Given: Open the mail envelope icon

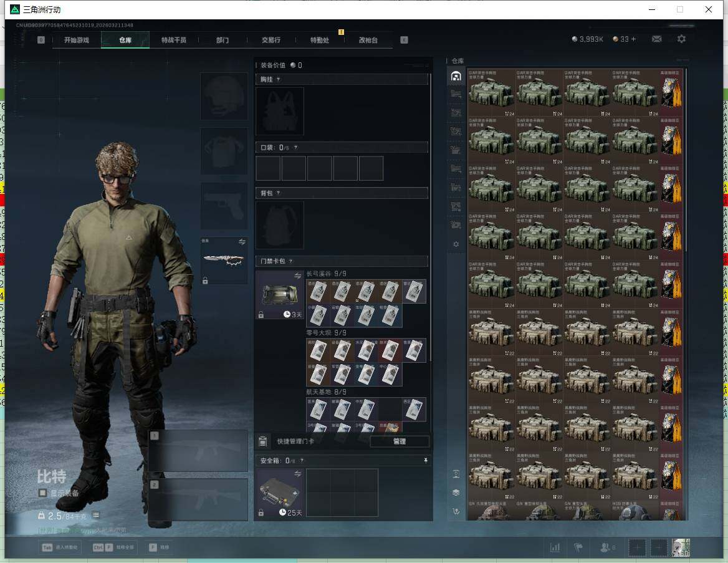Looking at the screenshot, I should pos(656,39).
